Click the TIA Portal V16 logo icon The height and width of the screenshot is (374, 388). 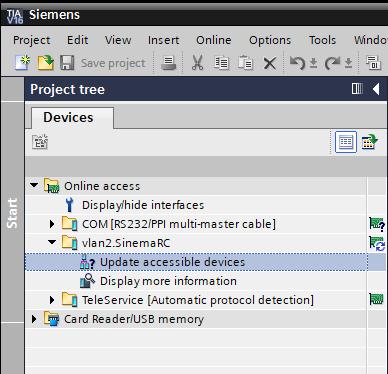coord(15,16)
